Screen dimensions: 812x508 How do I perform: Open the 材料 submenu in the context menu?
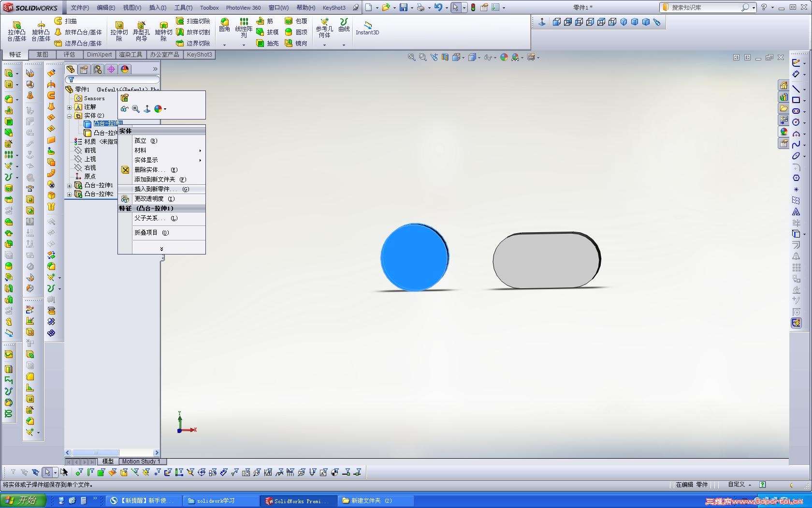click(x=162, y=150)
